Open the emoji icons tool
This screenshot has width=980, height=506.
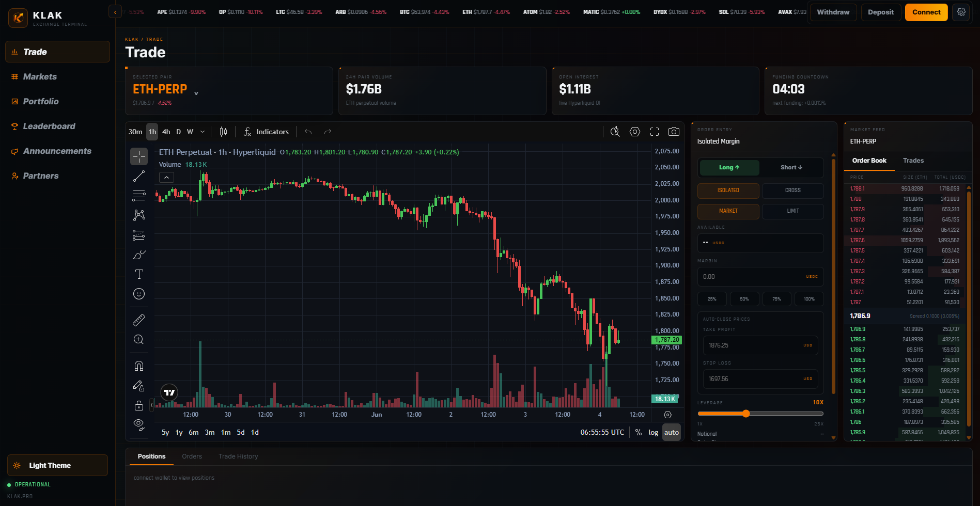point(139,294)
